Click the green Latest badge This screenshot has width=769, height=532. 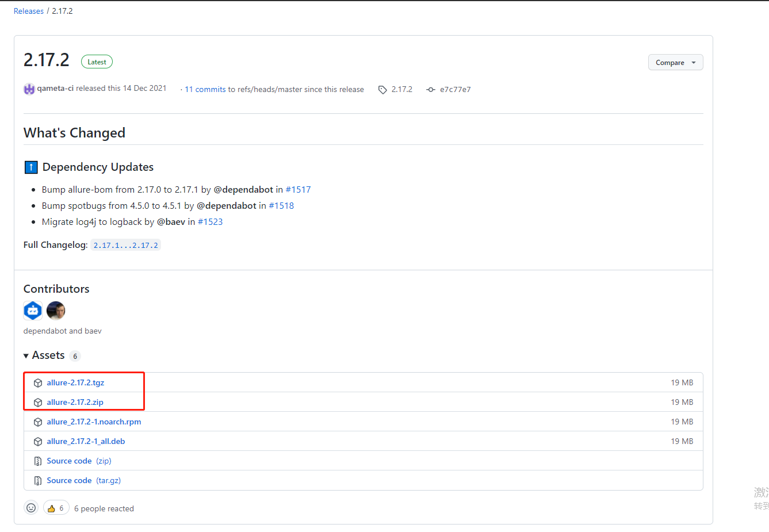97,62
